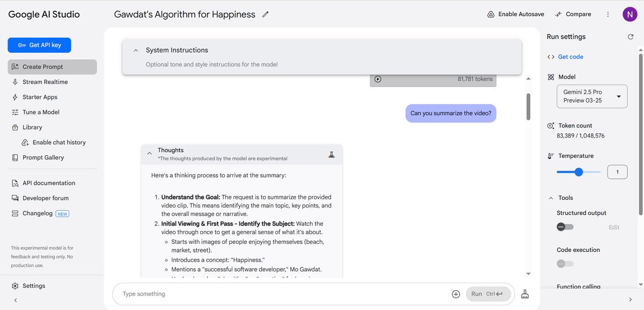Collapse the Tools section
This screenshot has width=644, height=310.
tap(551, 198)
